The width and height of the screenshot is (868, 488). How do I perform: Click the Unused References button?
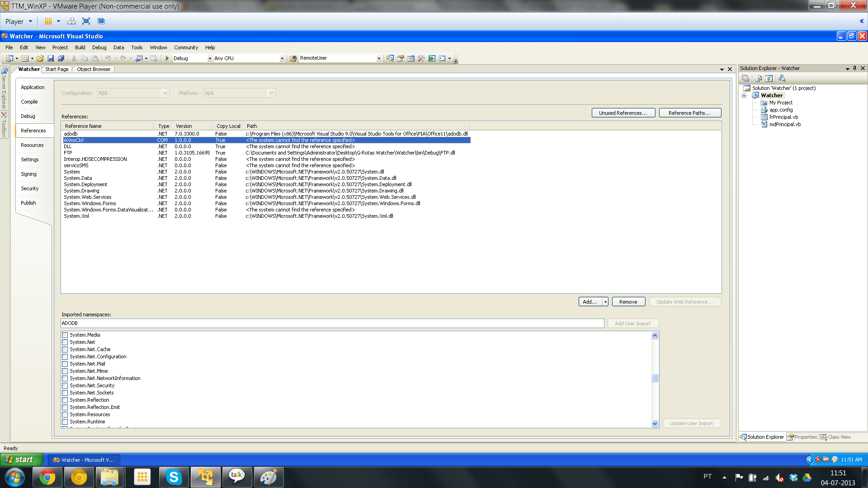click(623, 113)
